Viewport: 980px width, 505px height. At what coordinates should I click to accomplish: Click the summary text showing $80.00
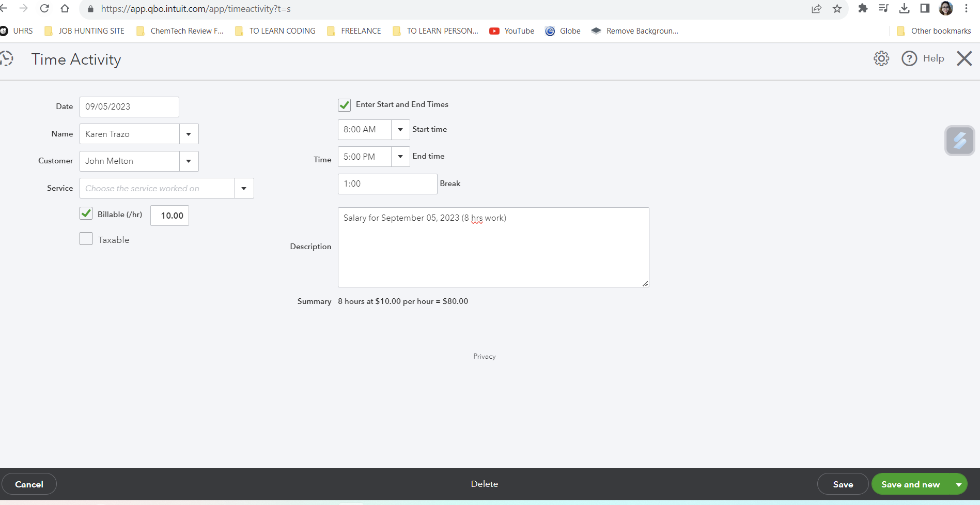[403, 301]
